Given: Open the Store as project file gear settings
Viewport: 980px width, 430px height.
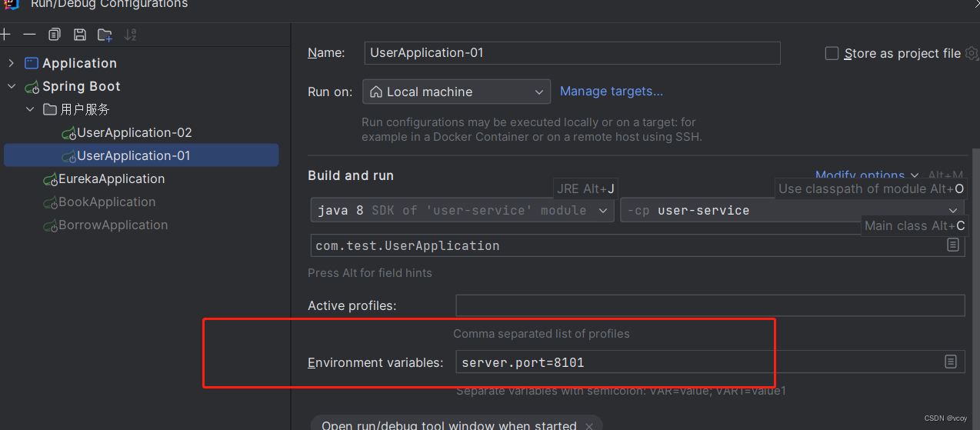Looking at the screenshot, I should pos(972,53).
